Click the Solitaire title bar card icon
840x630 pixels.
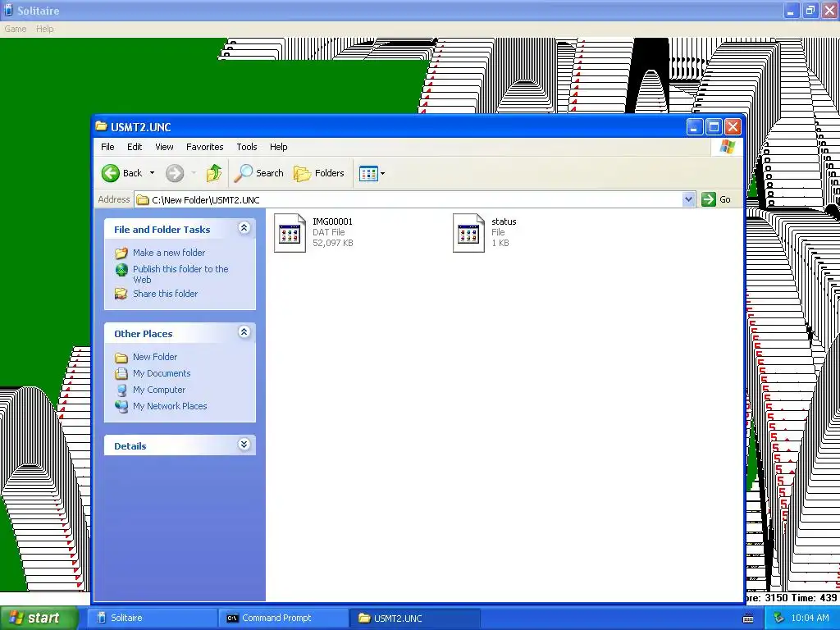point(8,10)
